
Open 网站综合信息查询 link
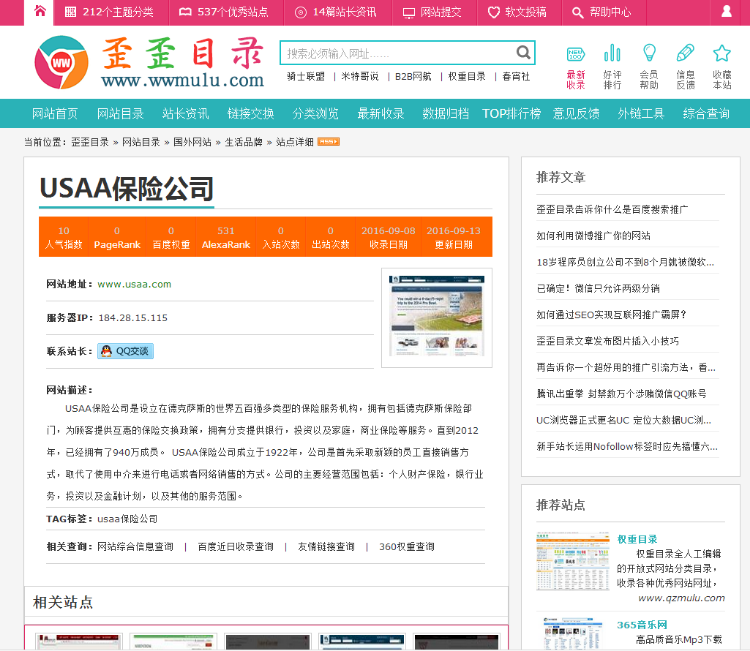click(135, 547)
